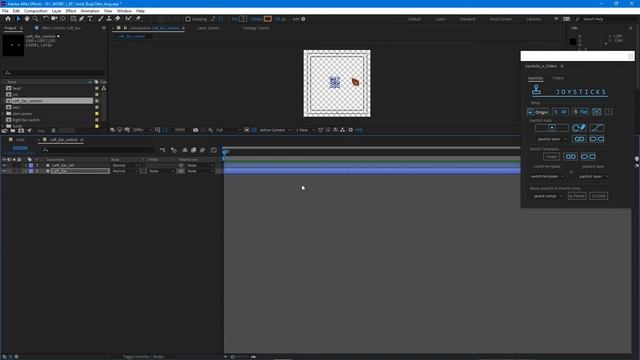Click the timeline zoom slider at bottom

click(239, 357)
